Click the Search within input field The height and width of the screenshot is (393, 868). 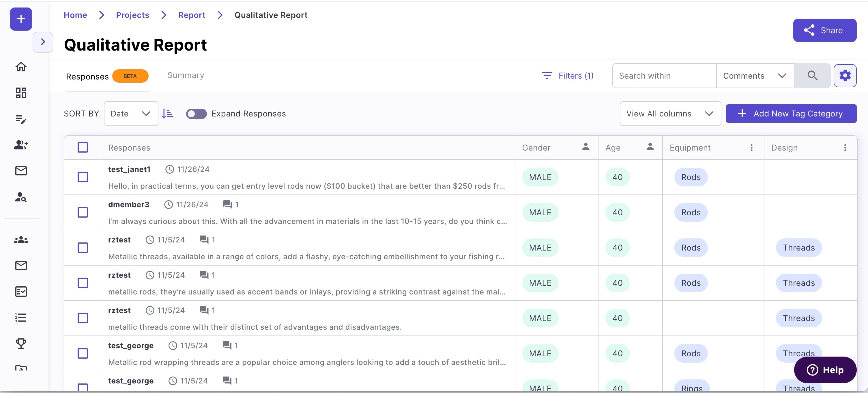664,75
